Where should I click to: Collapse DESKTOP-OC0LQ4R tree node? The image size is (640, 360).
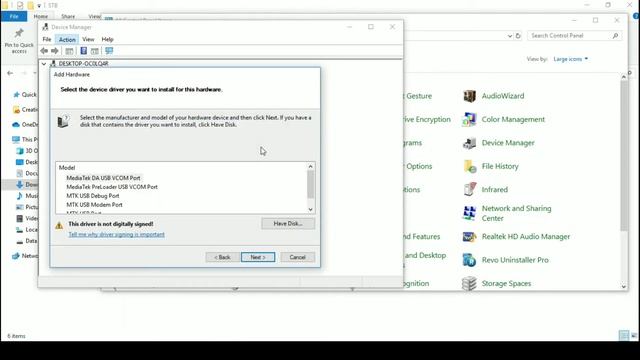(x=44, y=64)
